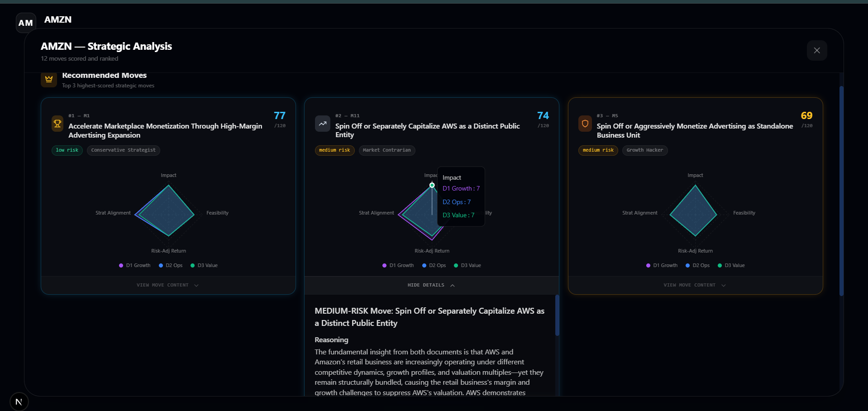
Task: Click the Impact data point on AWS radar chart
Action: click(x=432, y=185)
